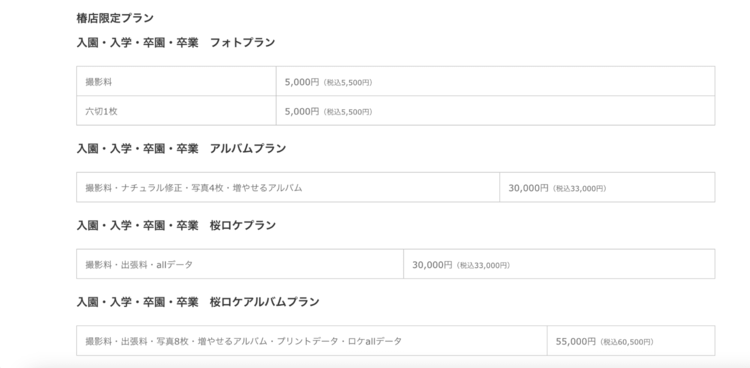Click the 税込33,000円 note in アルバムプラン row

[580, 189]
